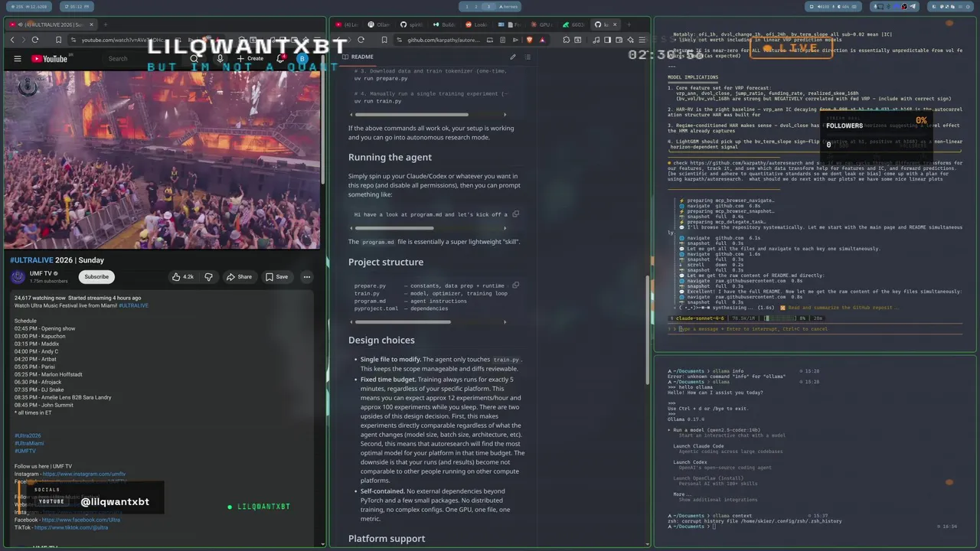Image resolution: width=980 pixels, height=551 pixels.
Task: Switch to the spirit GitHub tab
Action: click(x=412, y=24)
